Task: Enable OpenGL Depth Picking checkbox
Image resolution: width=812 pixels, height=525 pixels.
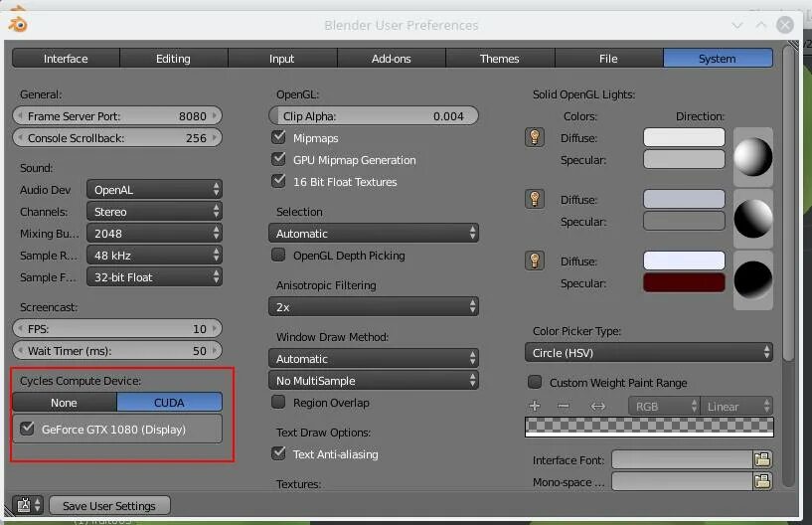Action: point(278,255)
